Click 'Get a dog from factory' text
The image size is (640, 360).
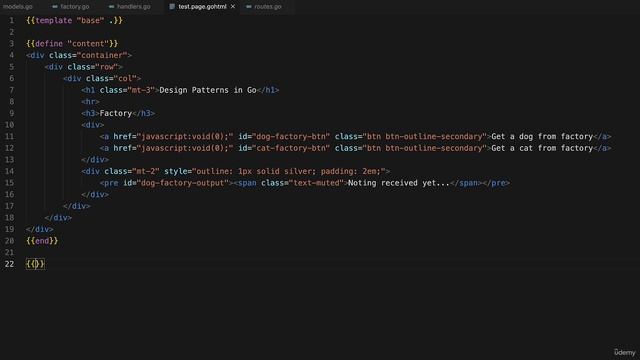(x=542, y=136)
